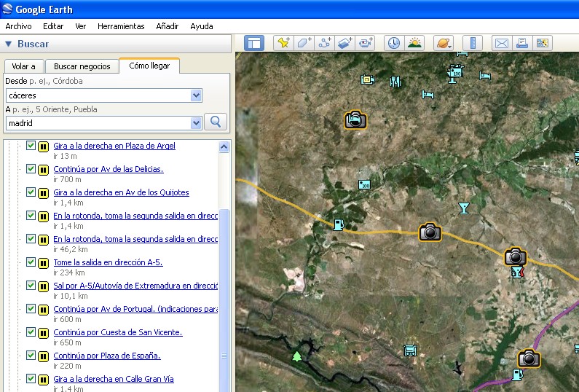Uncheck Continúa por Plaza de España
The image size is (579, 392).
31,355
